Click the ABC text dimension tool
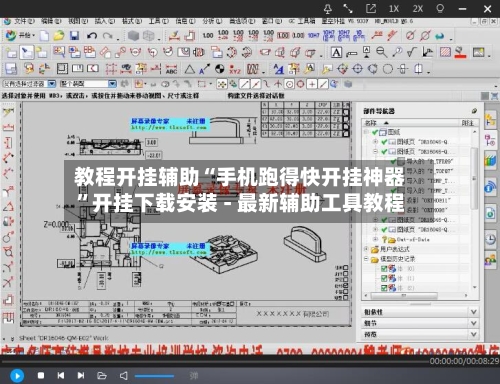This screenshot has height=384, width=500. [x=171, y=69]
